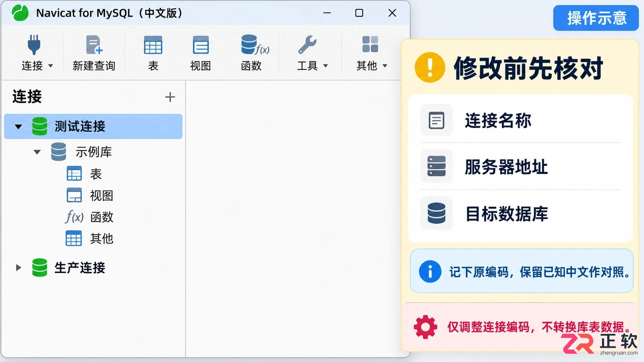
Task: Click the 其他 table icon in tree
Action: point(74,239)
